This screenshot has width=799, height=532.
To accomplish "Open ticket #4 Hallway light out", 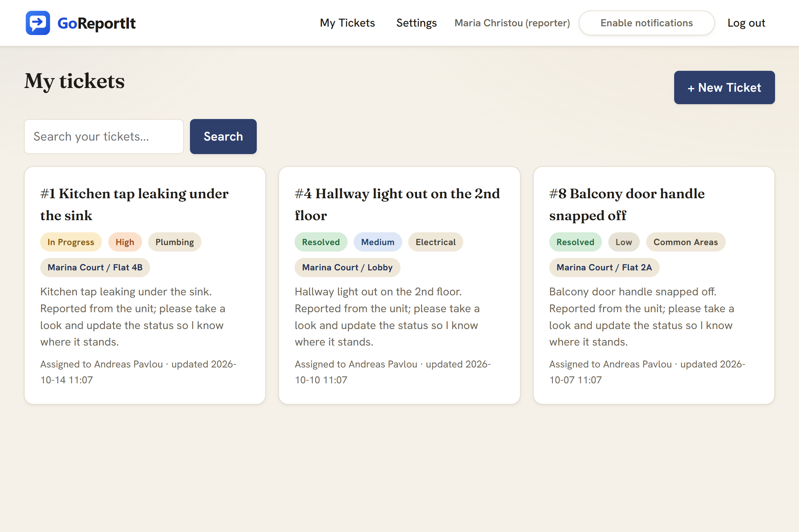I will coord(397,204).
